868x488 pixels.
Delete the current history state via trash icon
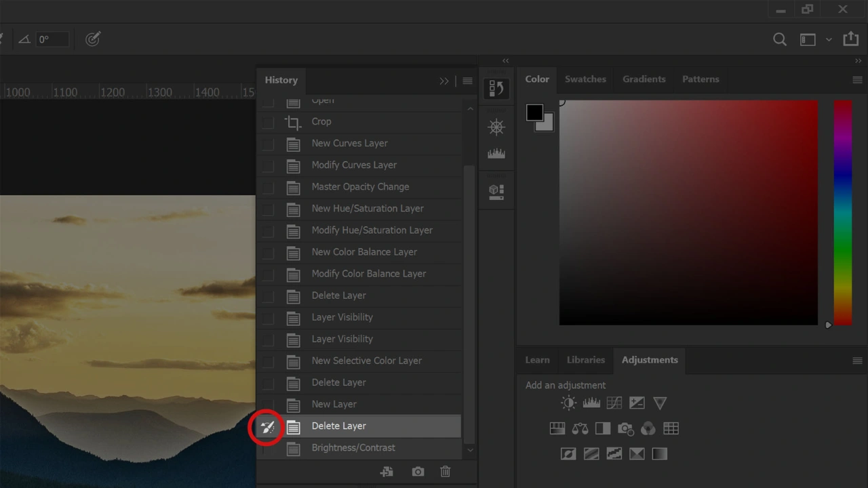click(x=446, y=472)
